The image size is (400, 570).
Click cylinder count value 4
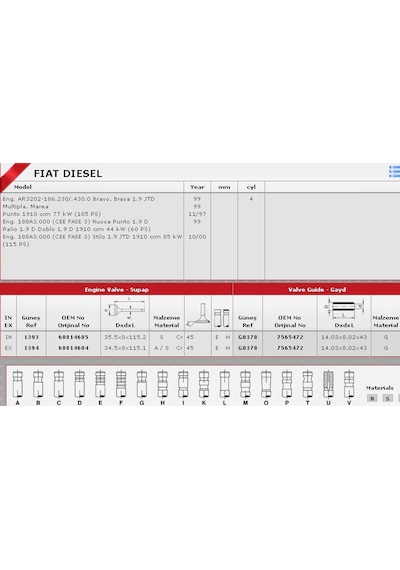(251, 199)
